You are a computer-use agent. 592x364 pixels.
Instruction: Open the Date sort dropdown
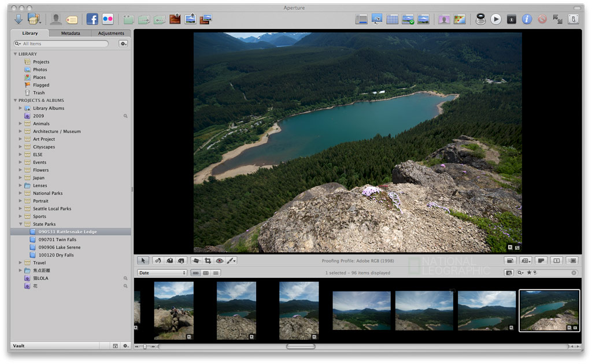pos(162,273)
